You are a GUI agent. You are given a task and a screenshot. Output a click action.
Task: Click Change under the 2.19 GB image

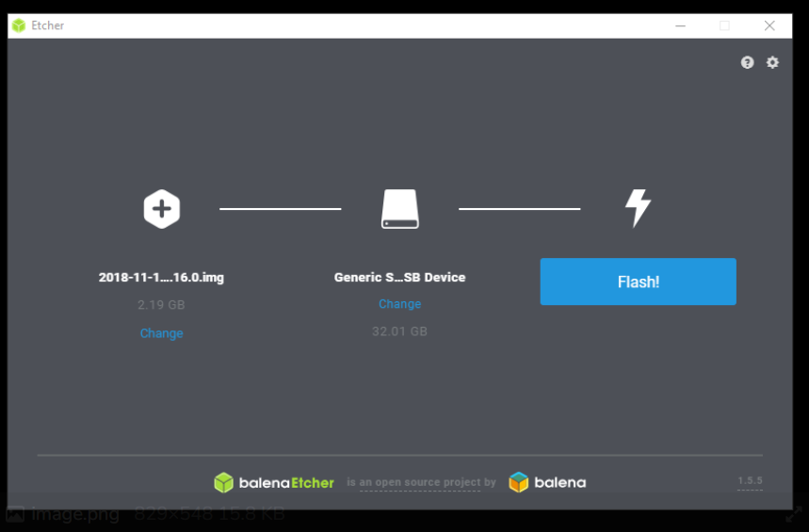(161, 333)
